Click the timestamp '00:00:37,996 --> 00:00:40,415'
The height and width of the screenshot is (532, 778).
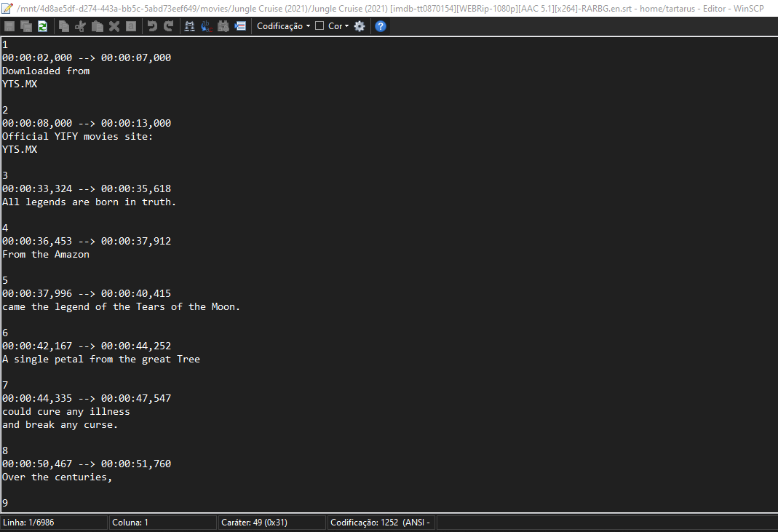click(x=87, y=294)
